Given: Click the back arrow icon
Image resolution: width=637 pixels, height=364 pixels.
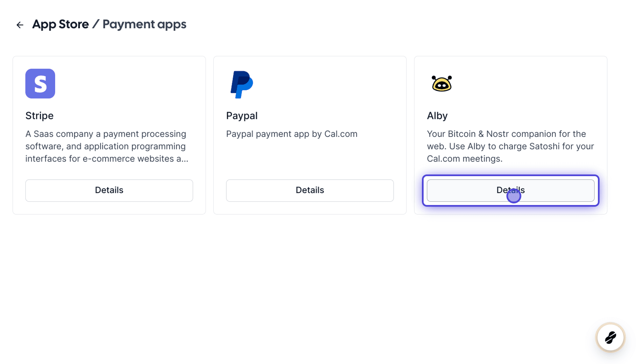Looking at the screenshot, I should (20, 25).
